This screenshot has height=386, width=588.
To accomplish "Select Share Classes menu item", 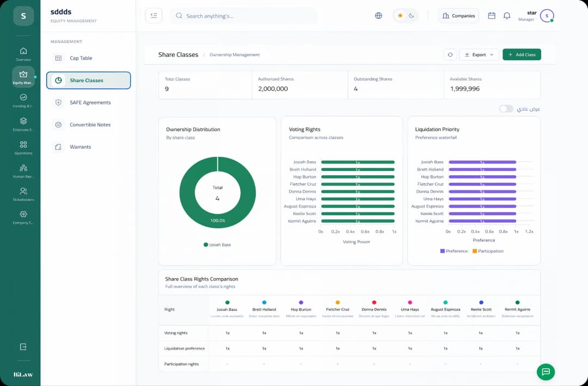I will 89,80.
